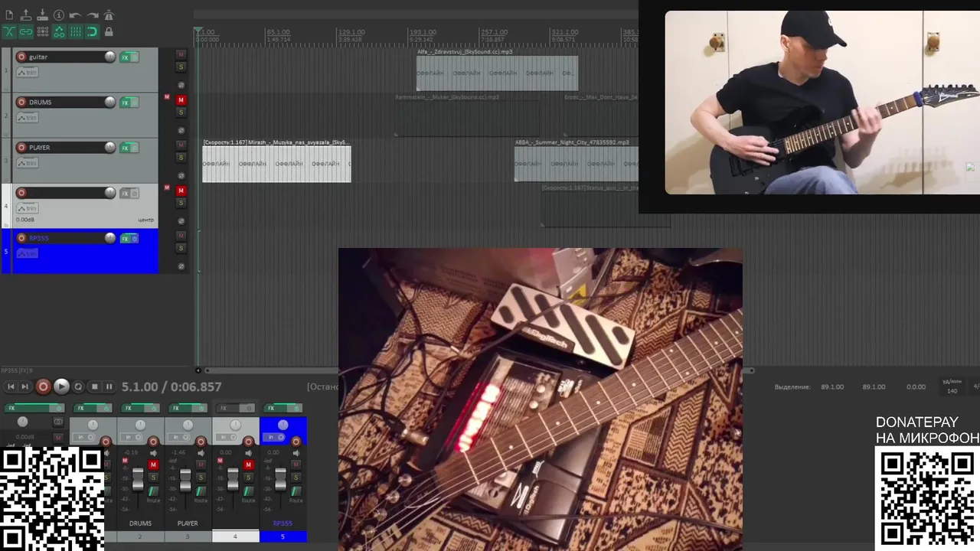Open FX chain for the DRUMS track

pyautogui.click(x=125, y=102)
